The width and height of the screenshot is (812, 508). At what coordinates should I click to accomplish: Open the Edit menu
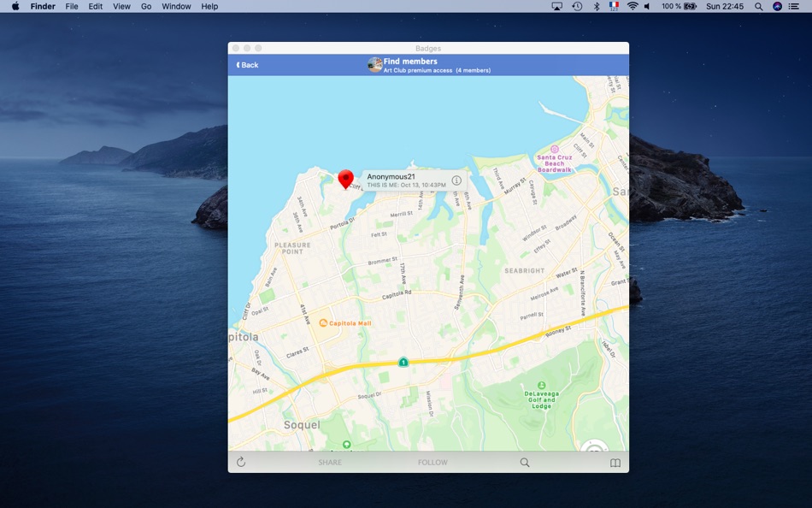[95, 6]
